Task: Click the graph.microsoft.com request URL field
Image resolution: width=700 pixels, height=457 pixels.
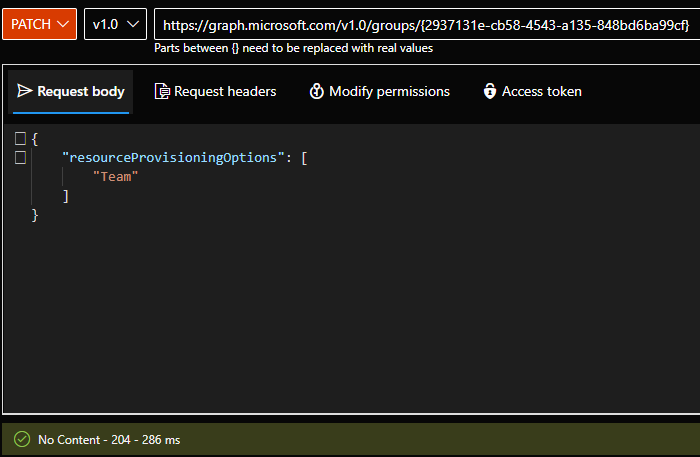Action: [427, 25]
